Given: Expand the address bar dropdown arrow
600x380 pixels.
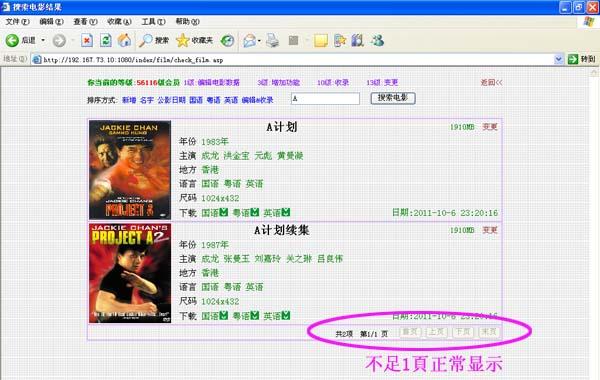Looking at the screenshot, I should (x=558, y=59).
